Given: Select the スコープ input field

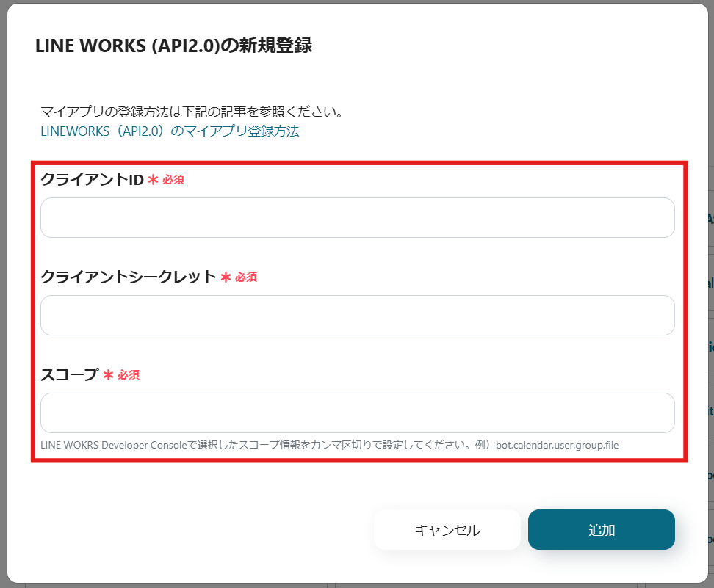Looking at the screenshot, I should coord(358,413).
